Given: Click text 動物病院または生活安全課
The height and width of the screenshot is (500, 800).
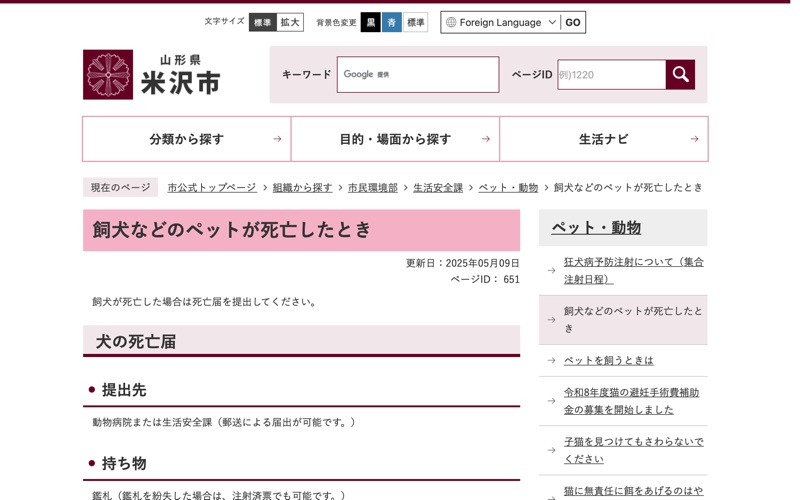Looking at the screenshot, I should pyautogui.click(x=152, y=422).
